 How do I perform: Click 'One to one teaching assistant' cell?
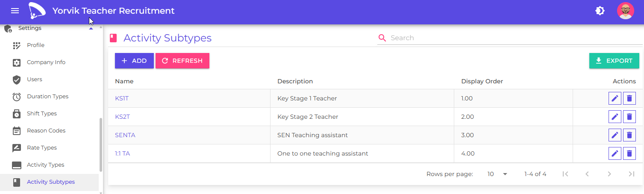coord(323,153)
